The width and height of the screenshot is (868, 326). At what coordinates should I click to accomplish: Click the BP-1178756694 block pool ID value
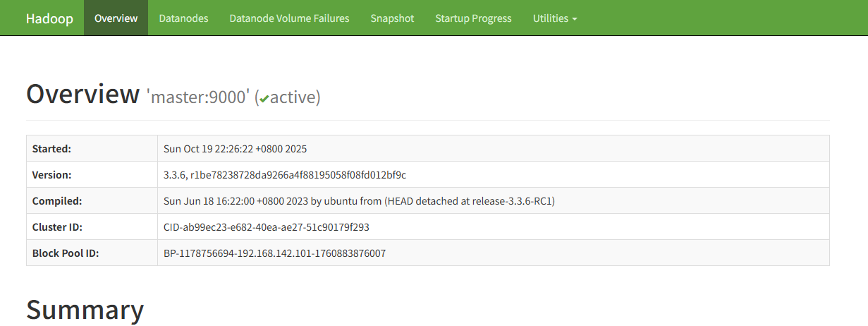point(274,253)
